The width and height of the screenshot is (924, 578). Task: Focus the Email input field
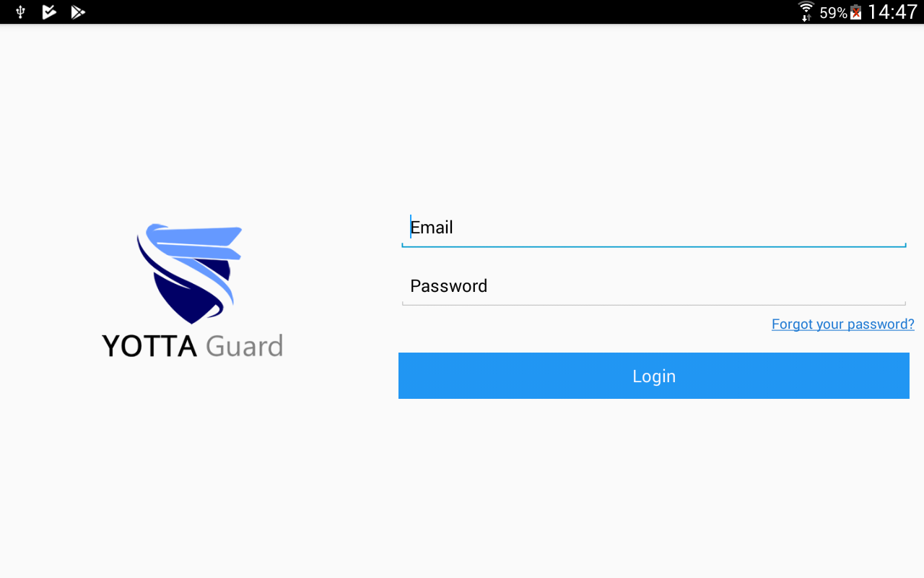[x=654, y=228]
